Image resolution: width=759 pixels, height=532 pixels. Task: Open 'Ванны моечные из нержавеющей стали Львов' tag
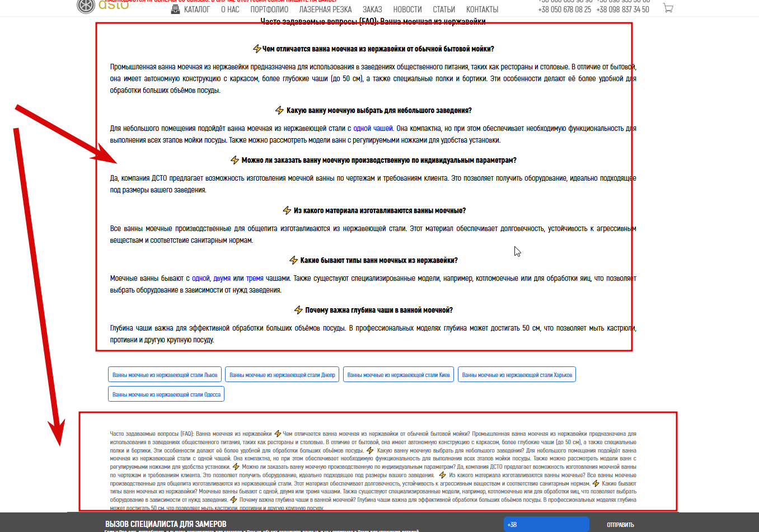tap(165, 375)
